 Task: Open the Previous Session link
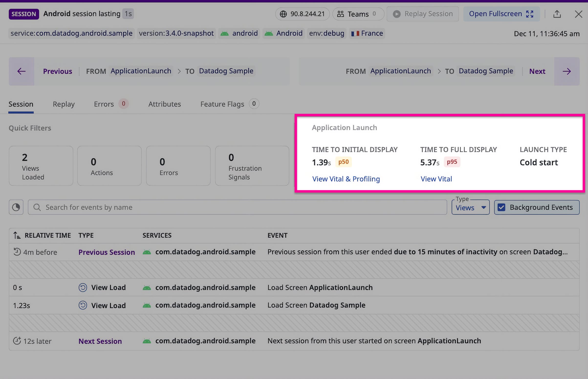(x=107, y=252)
